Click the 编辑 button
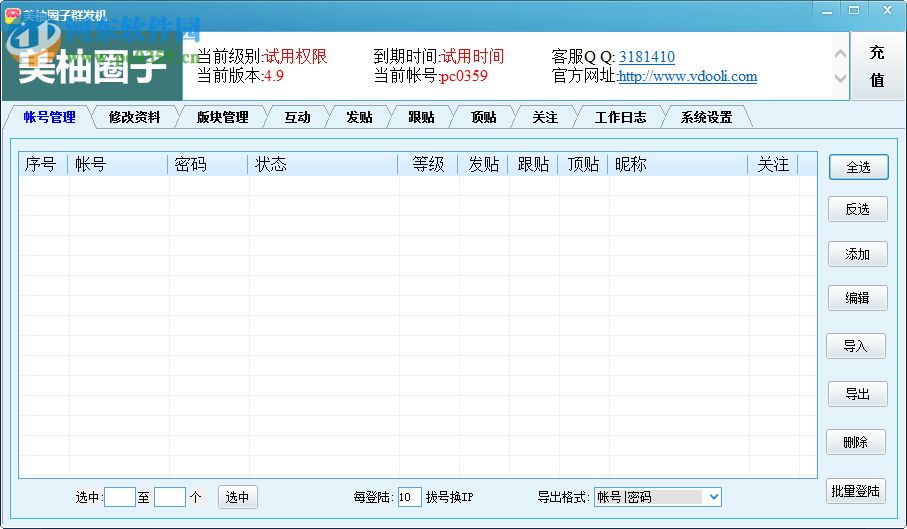The width and height of the screenshot is (907, 529). point(857,298)
